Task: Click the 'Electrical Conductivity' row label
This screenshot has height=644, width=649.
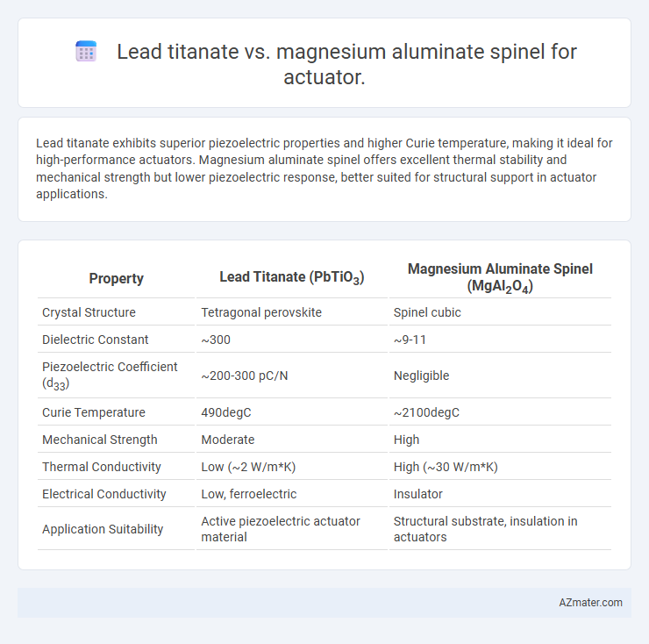Action: (103, 494)
